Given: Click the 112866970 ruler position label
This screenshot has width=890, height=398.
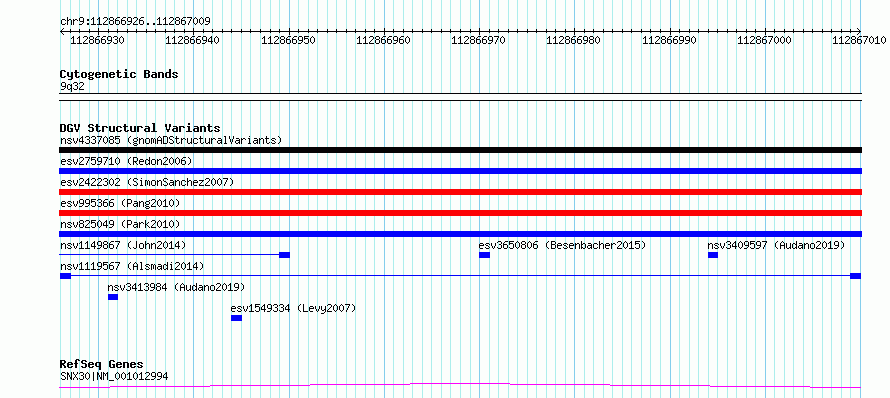Looking at the screenshot, I should 479,40.
